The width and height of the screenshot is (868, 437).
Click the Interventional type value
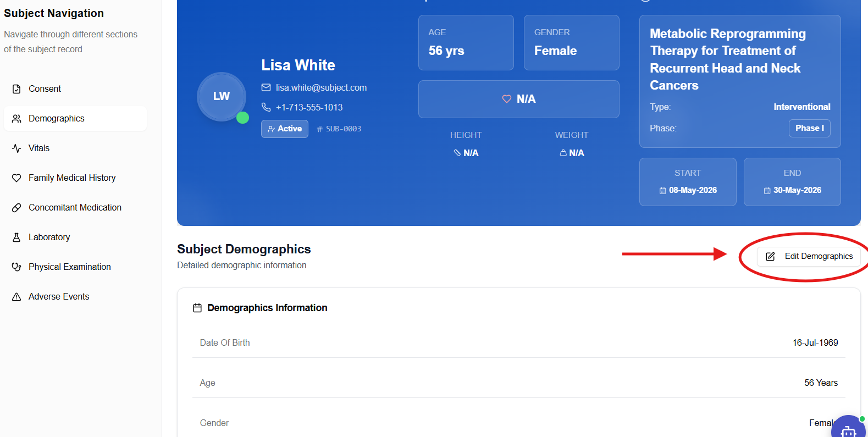pos(802,107)
